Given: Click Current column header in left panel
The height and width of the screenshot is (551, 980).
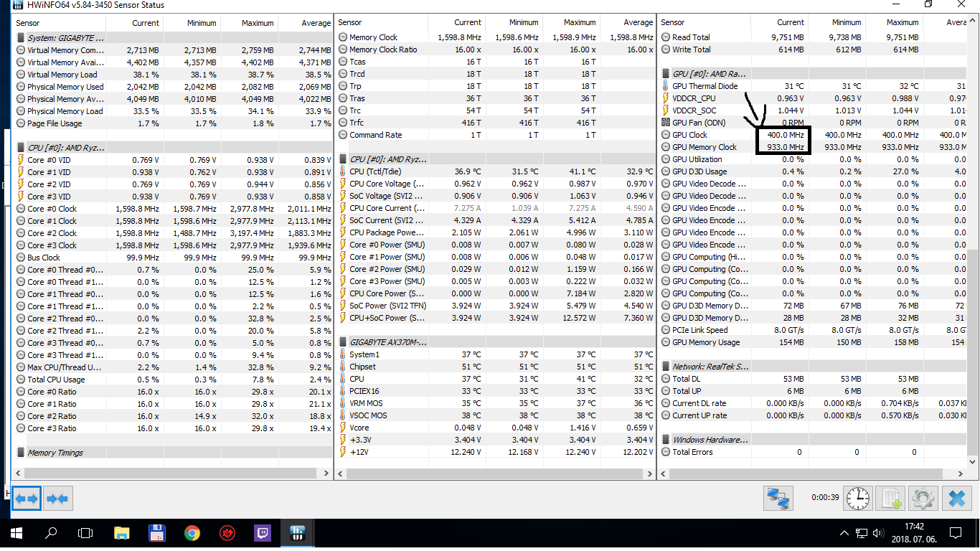Looking at the screenshot, I should click(x=135, y=23).
